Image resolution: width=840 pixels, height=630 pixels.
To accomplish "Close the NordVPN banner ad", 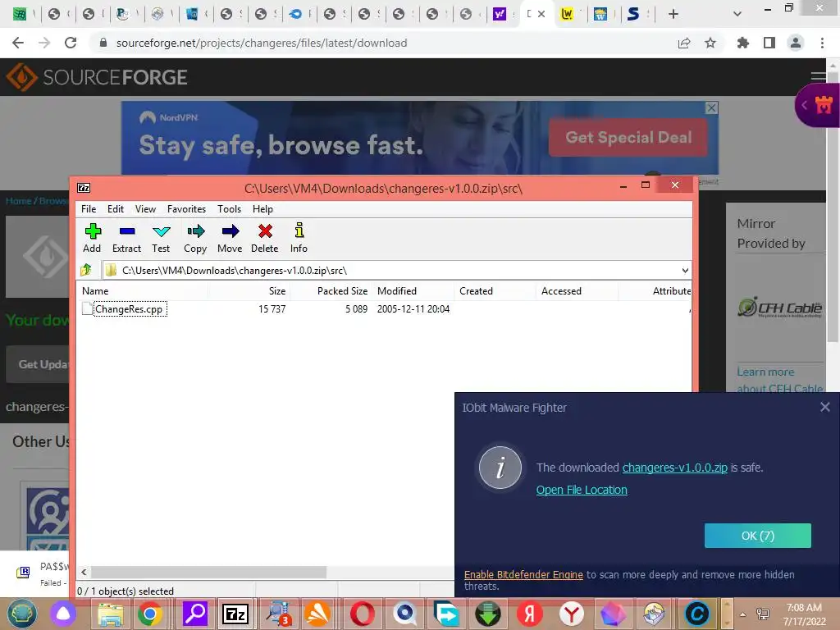I will point(711,108).
